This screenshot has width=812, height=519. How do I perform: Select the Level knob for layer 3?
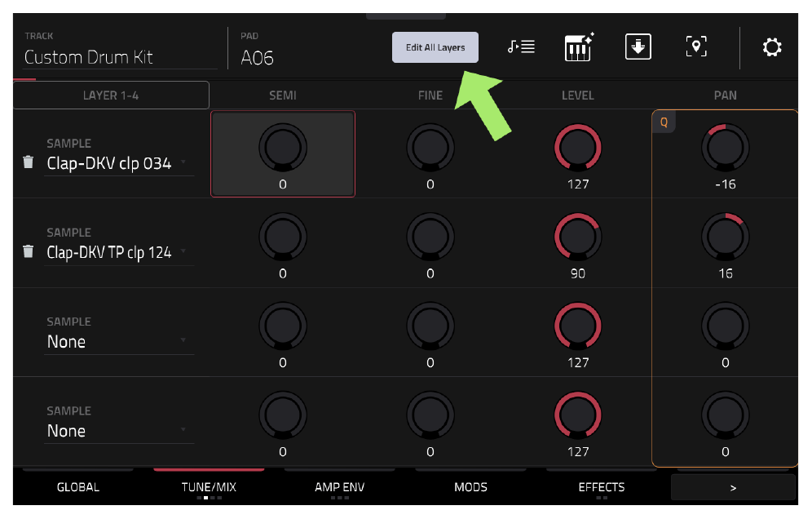pos(578,326)
